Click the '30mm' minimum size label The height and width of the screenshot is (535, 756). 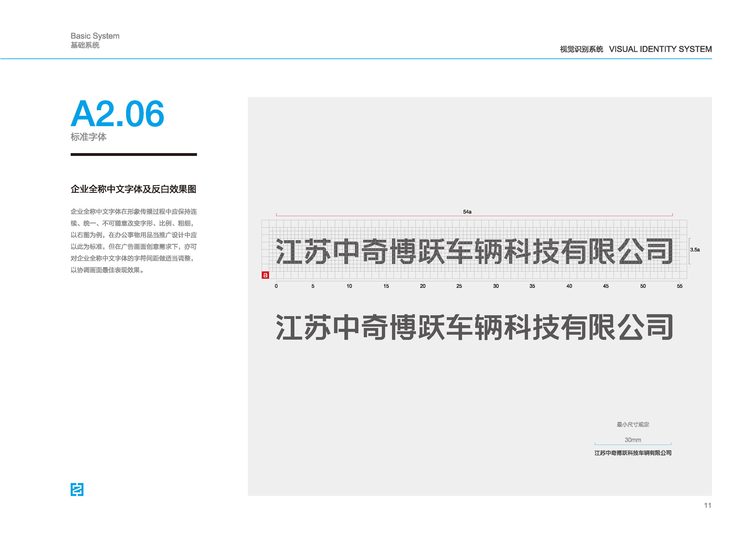pos(633,440)
